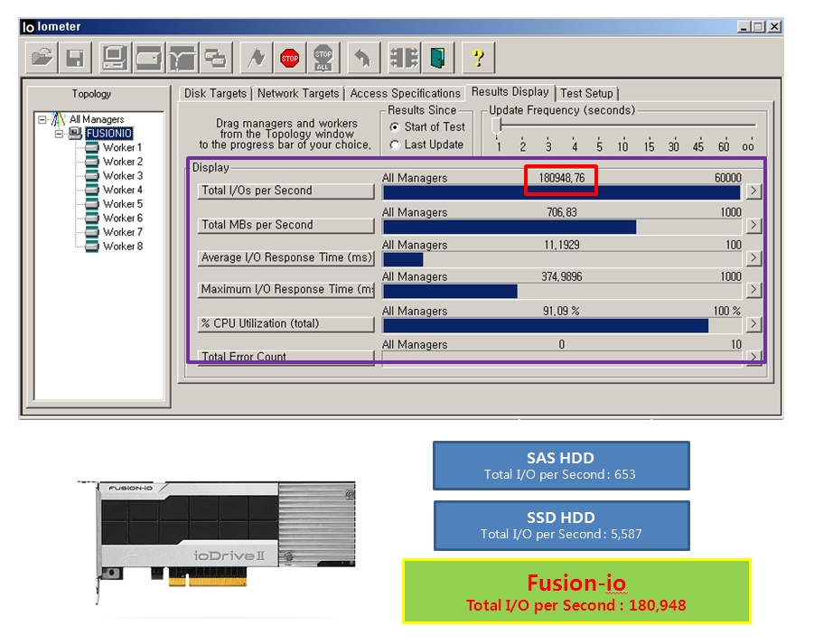Select Worker 1 disk icon in Topology
The image size is (814, 644).
(92, 148)
